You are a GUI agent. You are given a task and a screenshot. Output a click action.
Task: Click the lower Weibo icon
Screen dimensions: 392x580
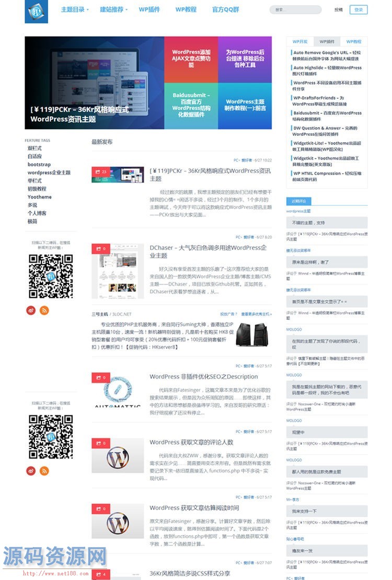[31, 471]
